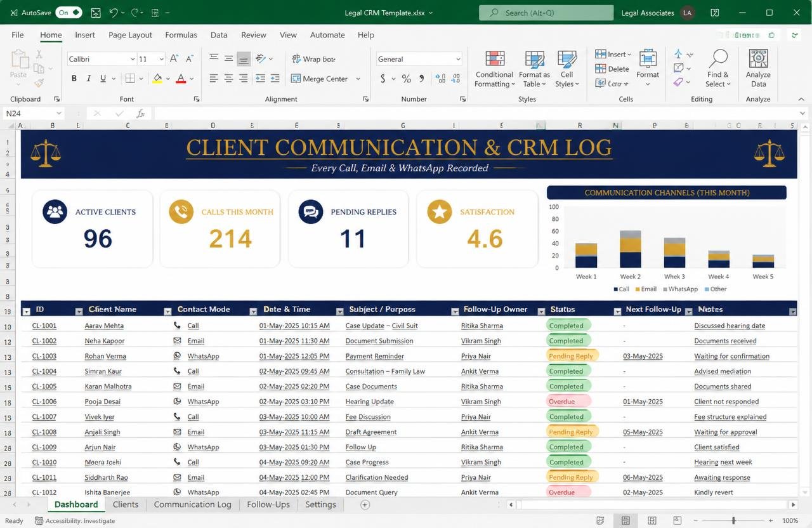Image resolution: width=812 pixels, height=528 pixels.
Task: Click the Bold formatting button
Action: point(74,79)
